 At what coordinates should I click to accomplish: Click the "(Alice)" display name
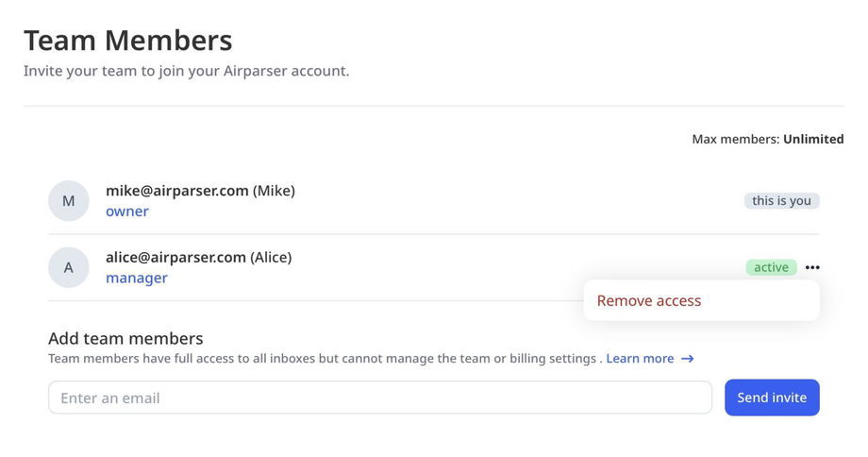(271, 258)
